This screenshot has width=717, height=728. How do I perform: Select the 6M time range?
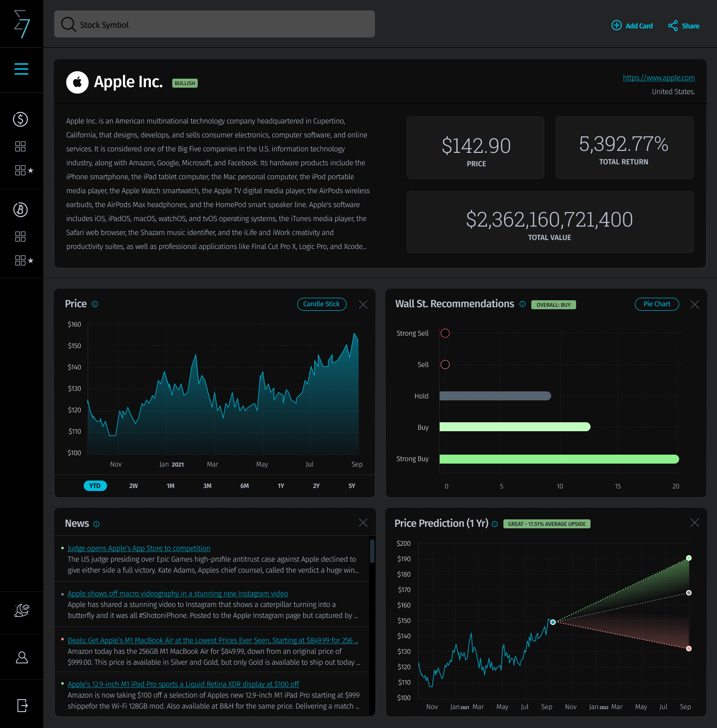click(244, 485)
